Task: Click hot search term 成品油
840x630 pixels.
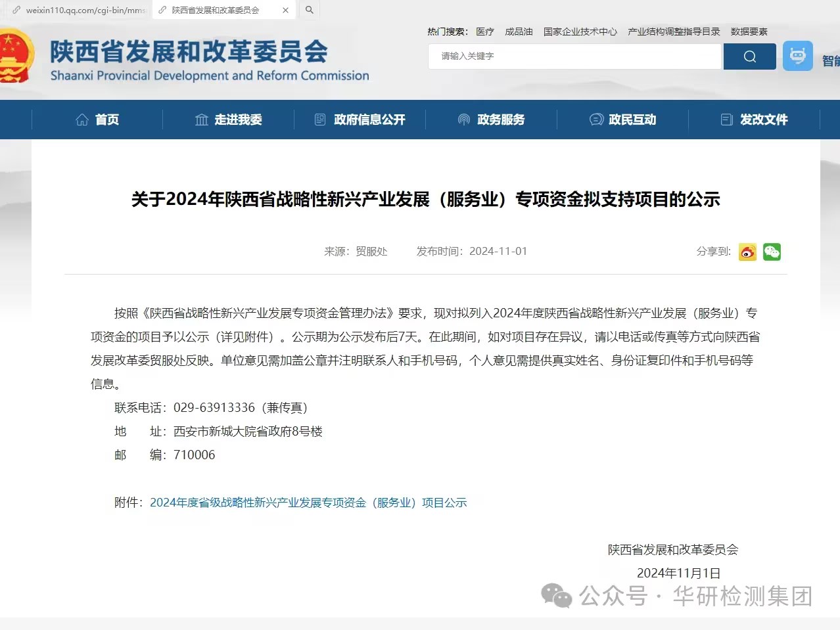Action: pos(519,32)
